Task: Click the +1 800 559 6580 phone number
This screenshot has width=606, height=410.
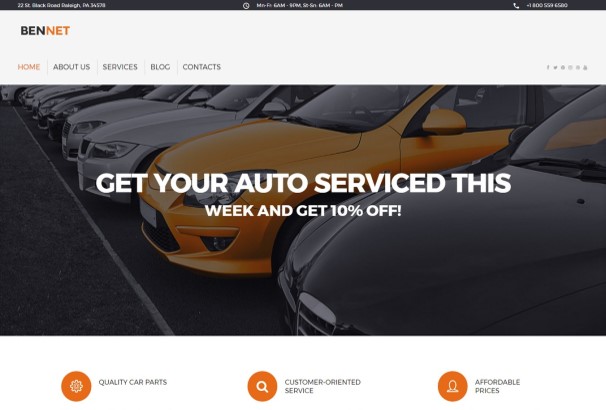Action: click(547, 5)
